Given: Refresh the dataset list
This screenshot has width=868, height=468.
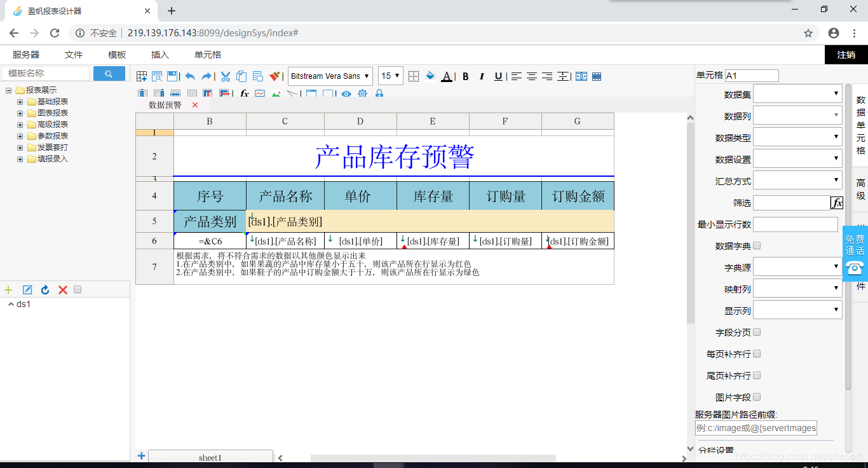Looking at the screenshot, I should coord(45,290).
